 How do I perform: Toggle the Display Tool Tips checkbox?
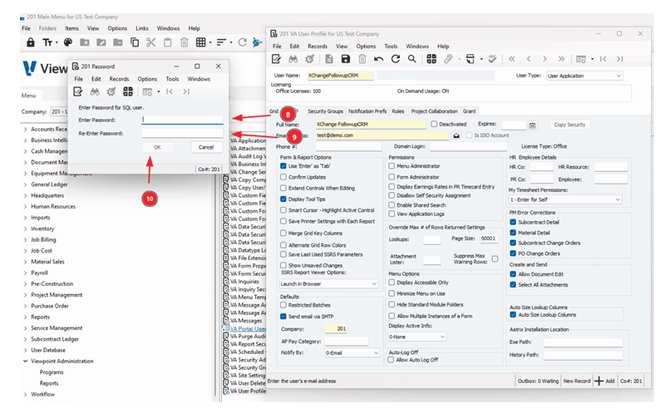(x=283, y=199)
